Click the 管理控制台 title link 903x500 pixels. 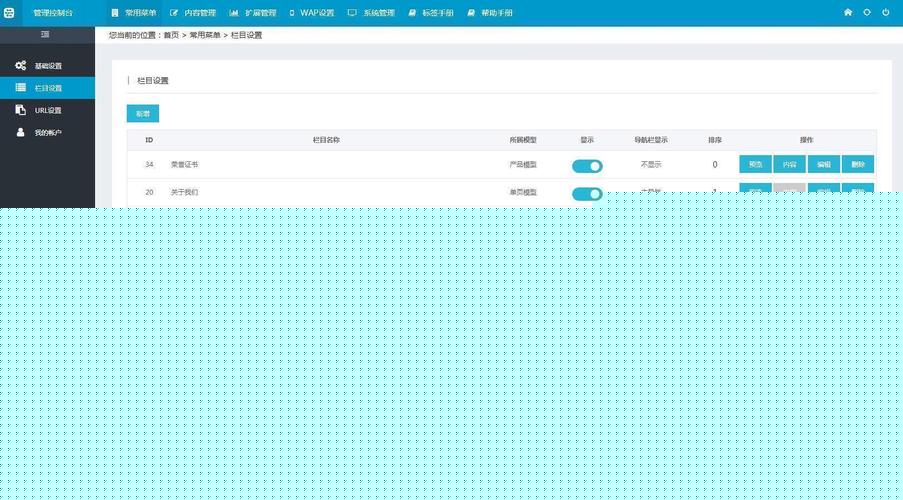pos(53,13)
